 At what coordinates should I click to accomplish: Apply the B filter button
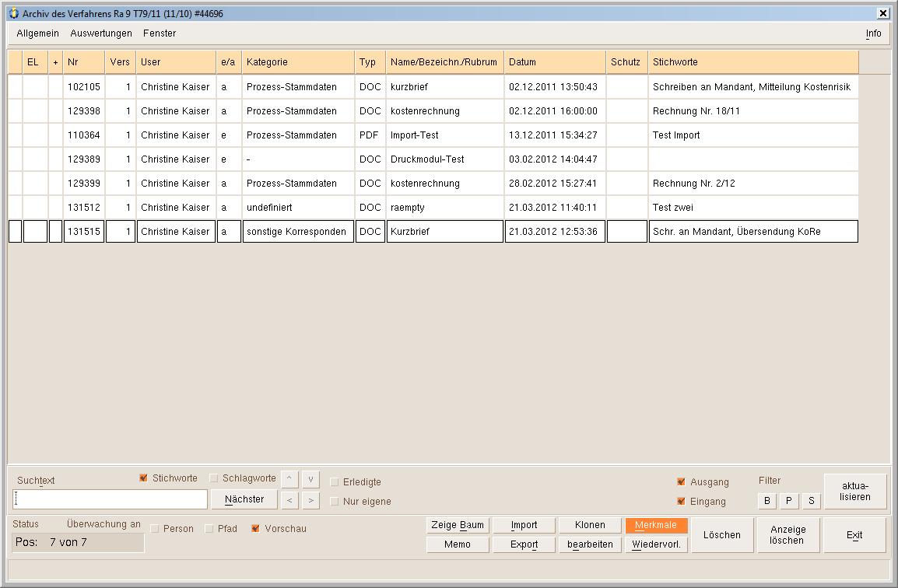(x=767, y=501)
